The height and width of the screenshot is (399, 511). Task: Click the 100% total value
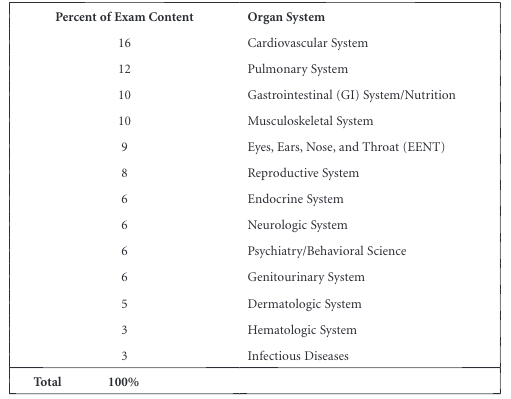pyautogui.click(x=123, y=382)
